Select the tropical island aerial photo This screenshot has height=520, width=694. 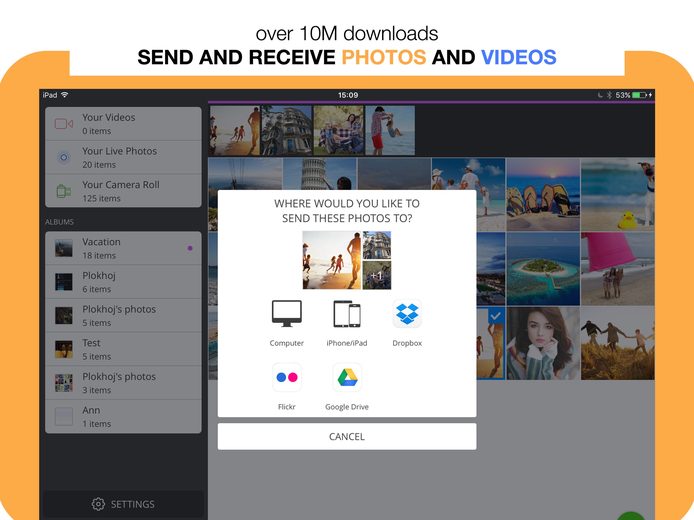543,269
